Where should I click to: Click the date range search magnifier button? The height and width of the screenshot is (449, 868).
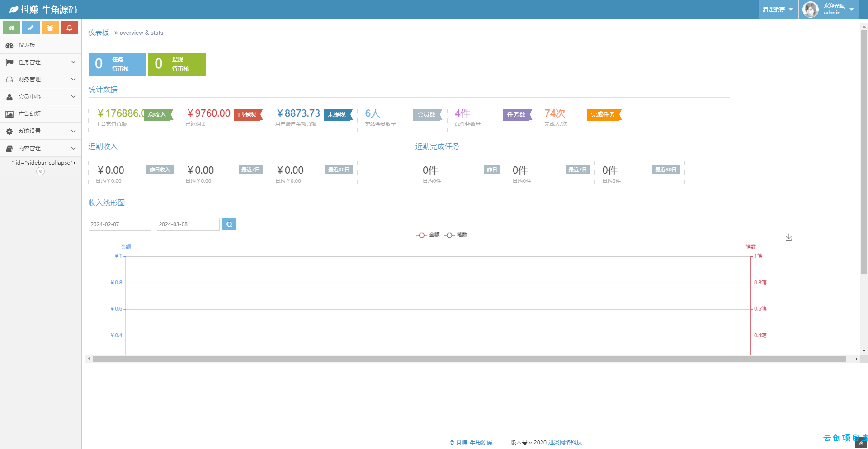point(229,224)
